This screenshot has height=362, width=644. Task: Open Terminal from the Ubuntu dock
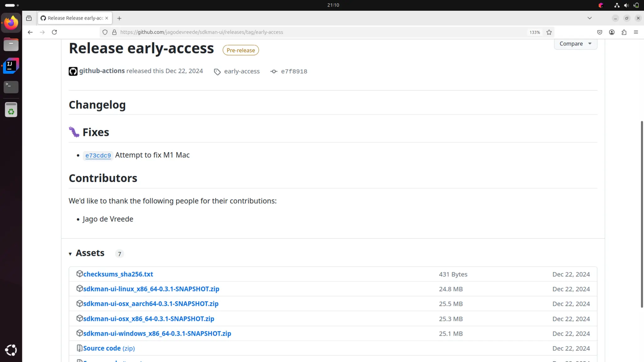11,87
